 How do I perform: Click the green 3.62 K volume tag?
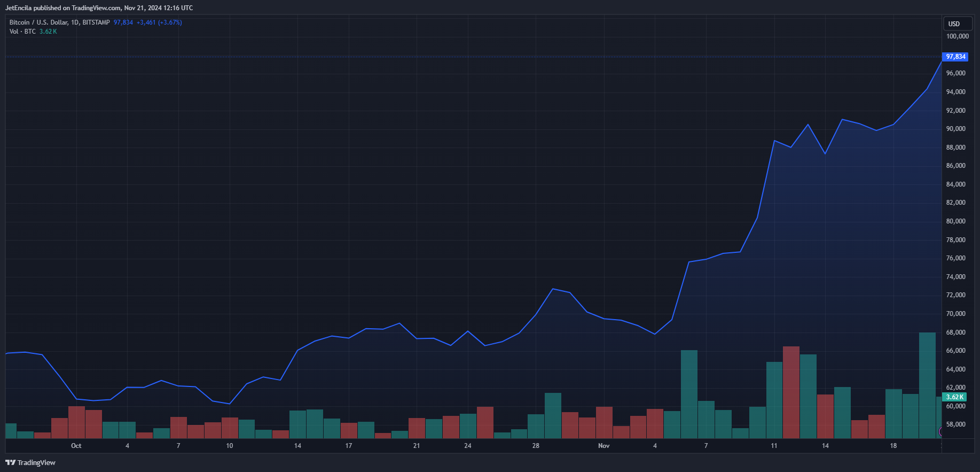tap(954, 397)
